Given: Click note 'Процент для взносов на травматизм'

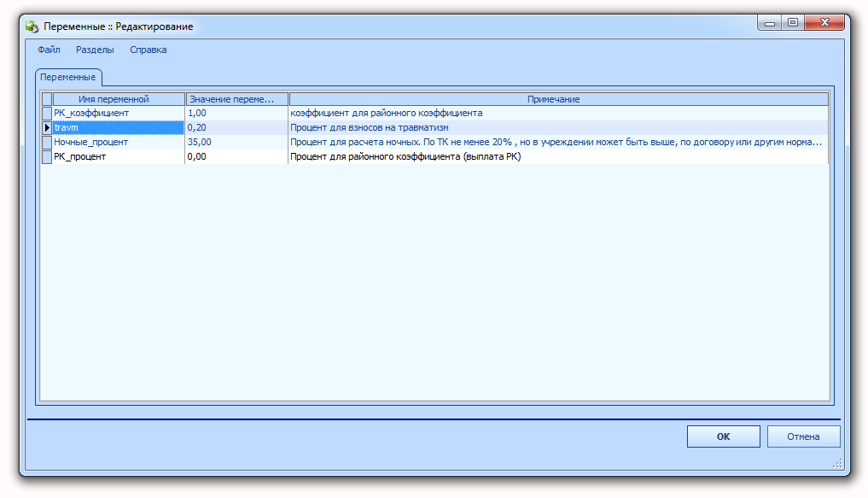Looking at the screenshot, I should tap(558, 127).
